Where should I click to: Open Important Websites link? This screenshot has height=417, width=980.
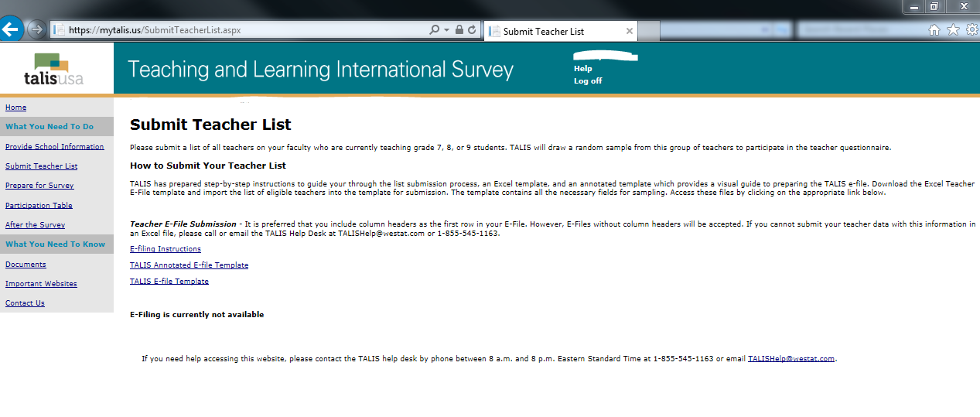(41, 283)
